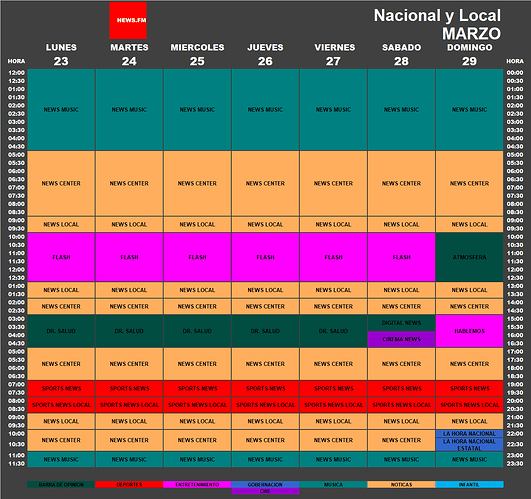Open DR. SALUD block on Viernes
This screenshot has height=499, width=531.
tap(333, 331)
